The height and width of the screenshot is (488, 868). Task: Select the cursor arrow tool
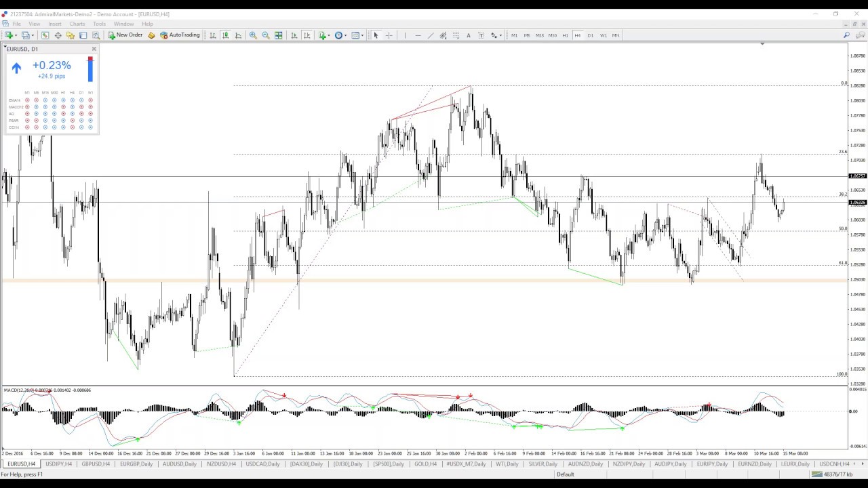tap(376, 35)
